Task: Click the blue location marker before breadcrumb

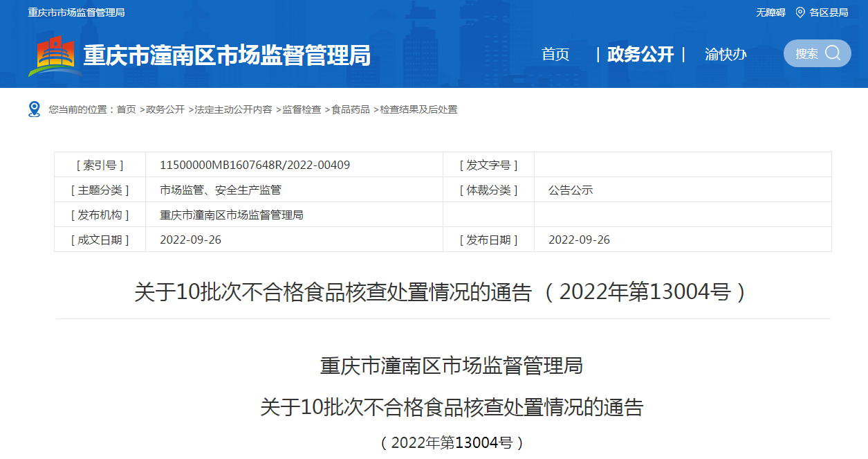Action: coord(35,109)
